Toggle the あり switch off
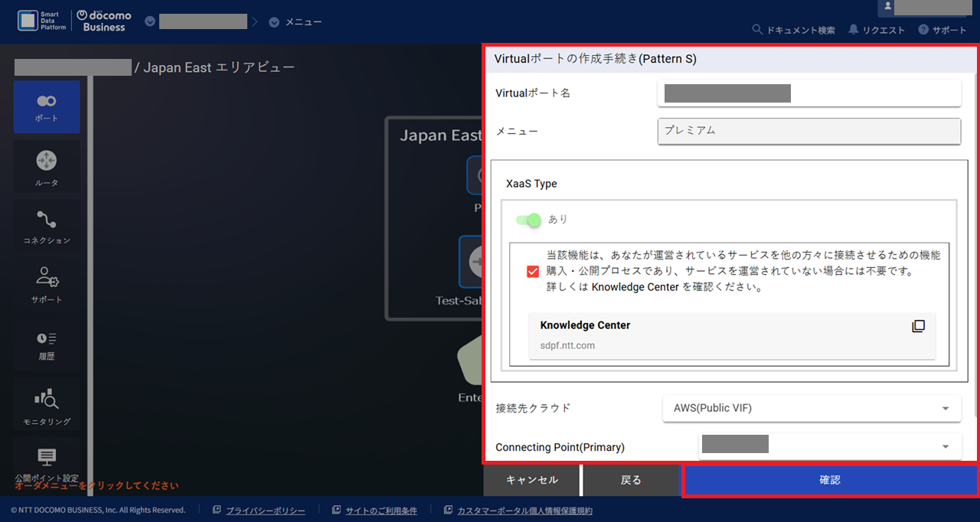This screenshot has width=980, height=522. click(530, 220)
